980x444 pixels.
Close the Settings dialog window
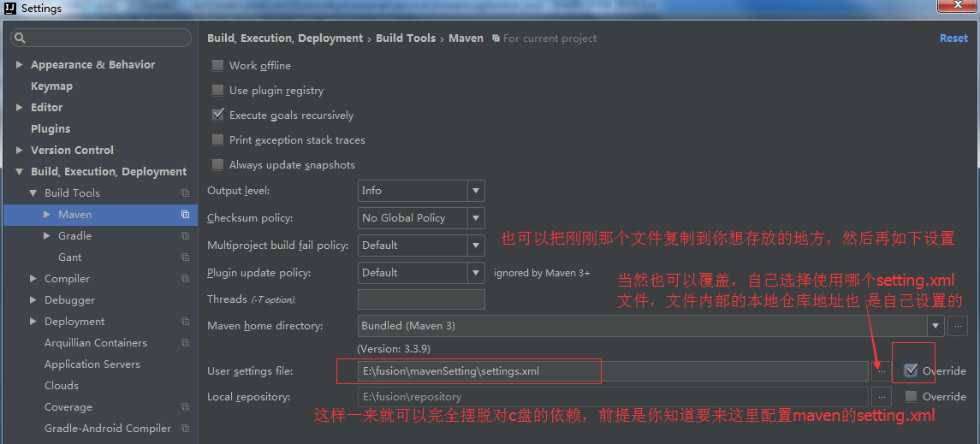click(958, 6)
